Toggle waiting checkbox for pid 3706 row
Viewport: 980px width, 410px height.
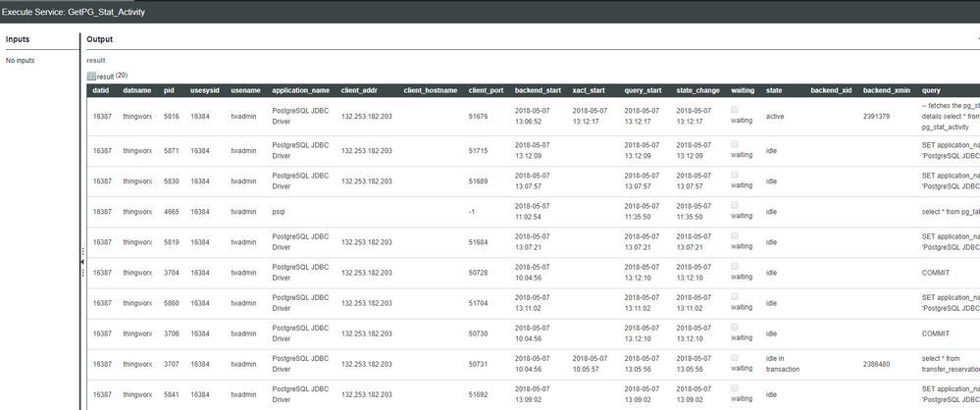point(735,328)
